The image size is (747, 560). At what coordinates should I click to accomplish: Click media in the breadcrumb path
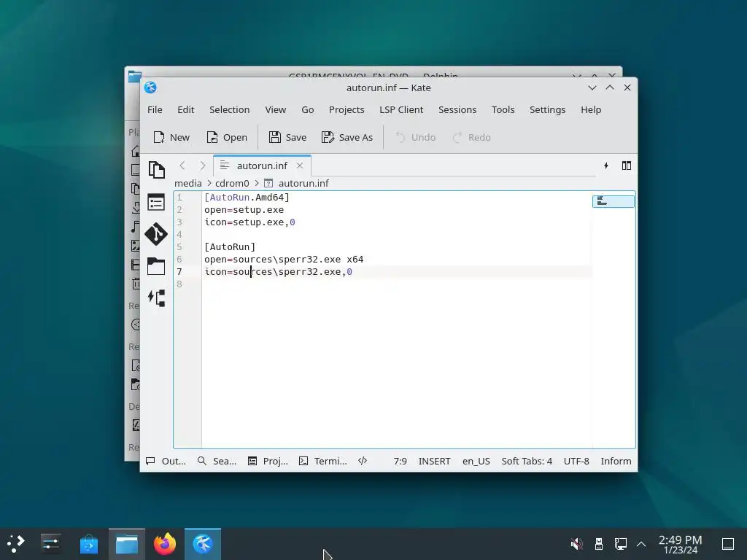(x=187, y=183)
